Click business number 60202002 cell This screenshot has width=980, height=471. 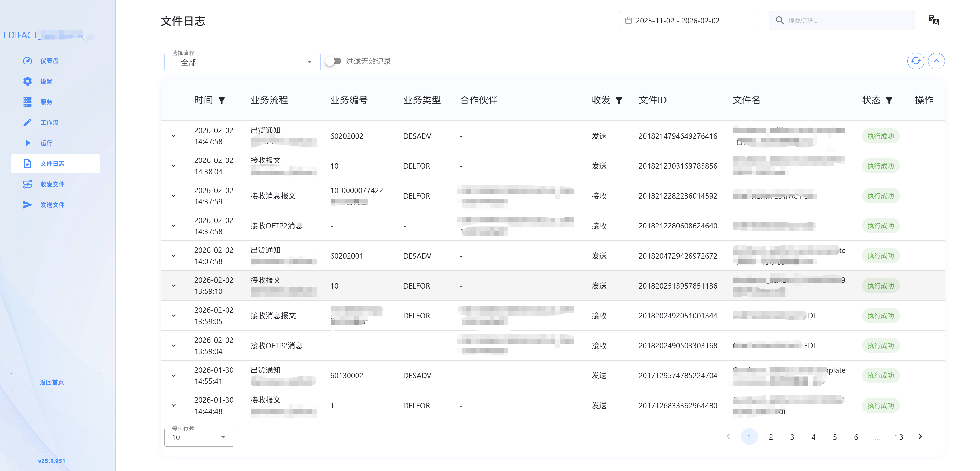point(347,136)
